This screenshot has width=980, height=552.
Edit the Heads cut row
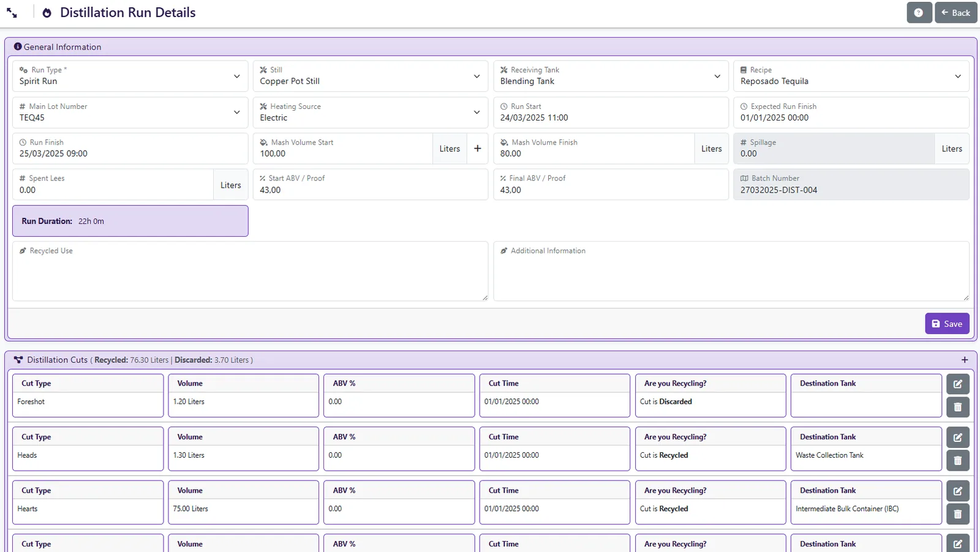point(958,438)
